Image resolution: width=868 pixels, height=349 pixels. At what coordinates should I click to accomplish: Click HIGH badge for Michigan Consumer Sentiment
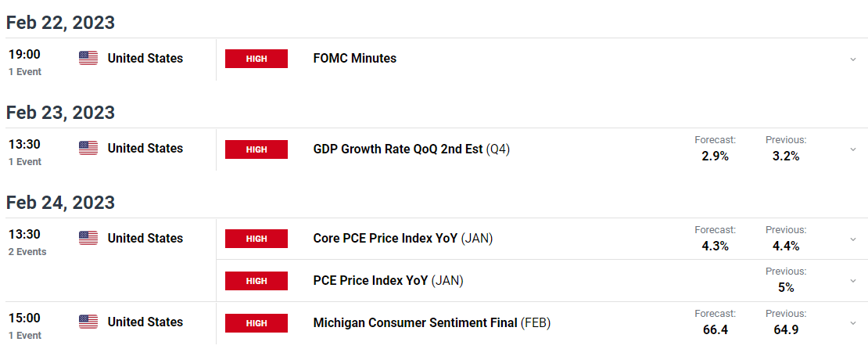click(256, 323)
